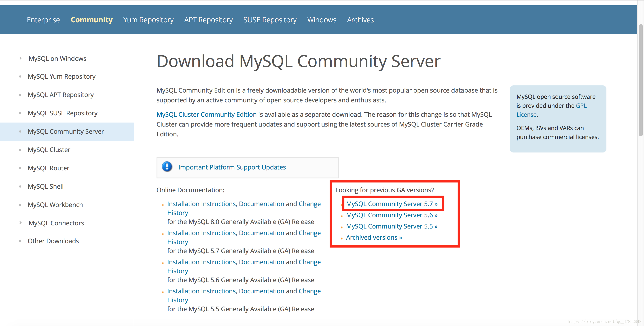
Task: Click the 'Online Documentation:' label
Action: pyautogui.click(x=190, y=190)
